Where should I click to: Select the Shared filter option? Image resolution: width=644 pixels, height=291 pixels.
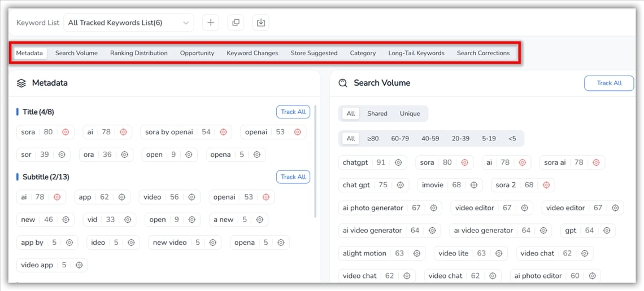[377, 113]
